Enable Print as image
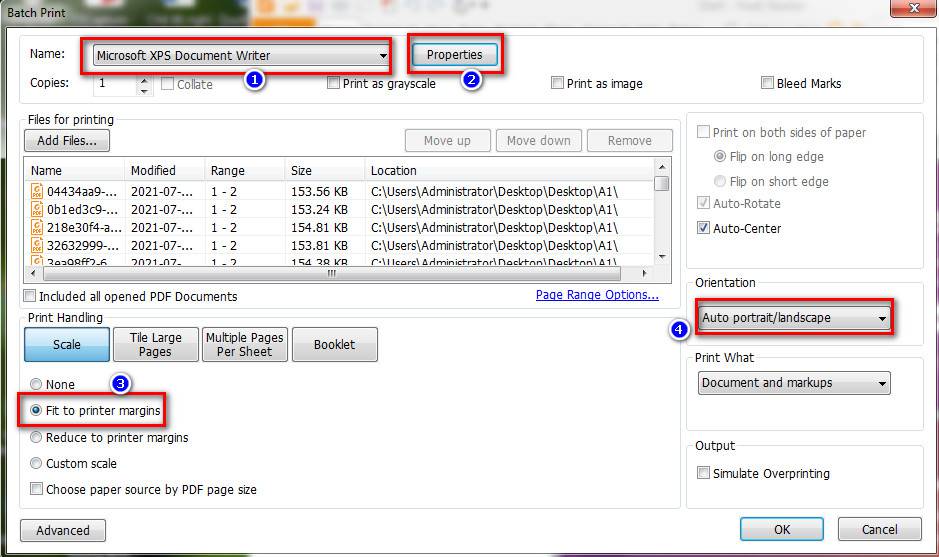The height and width of the screenshot is (557, 939). pos(558,83)
